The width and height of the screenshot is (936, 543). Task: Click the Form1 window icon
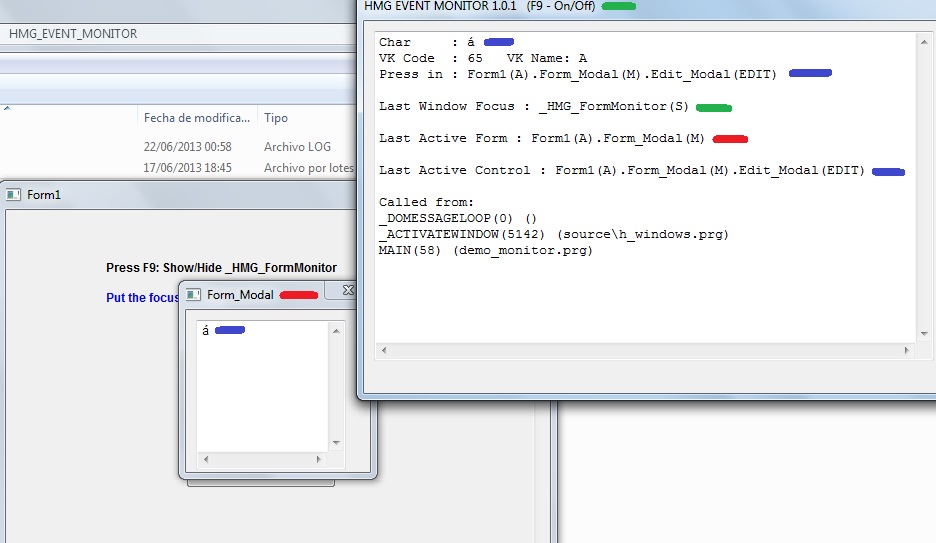point(14,195)
